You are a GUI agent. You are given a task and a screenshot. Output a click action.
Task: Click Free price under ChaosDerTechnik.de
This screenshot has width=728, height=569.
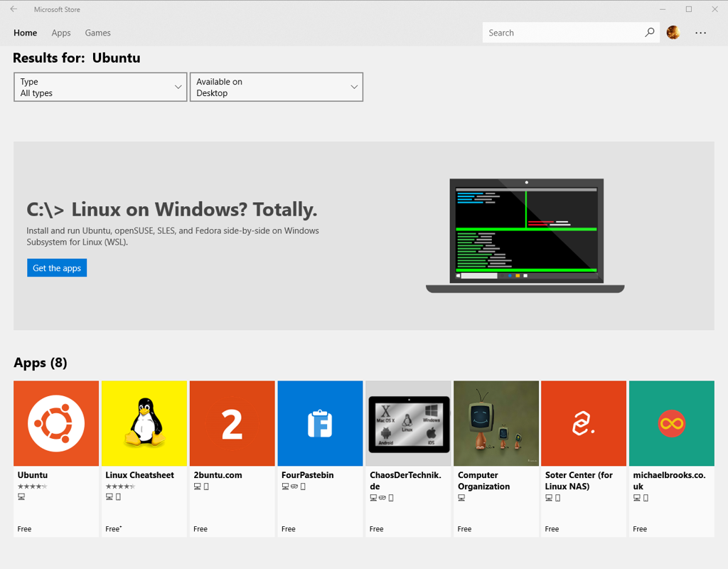tap(377, 529)
